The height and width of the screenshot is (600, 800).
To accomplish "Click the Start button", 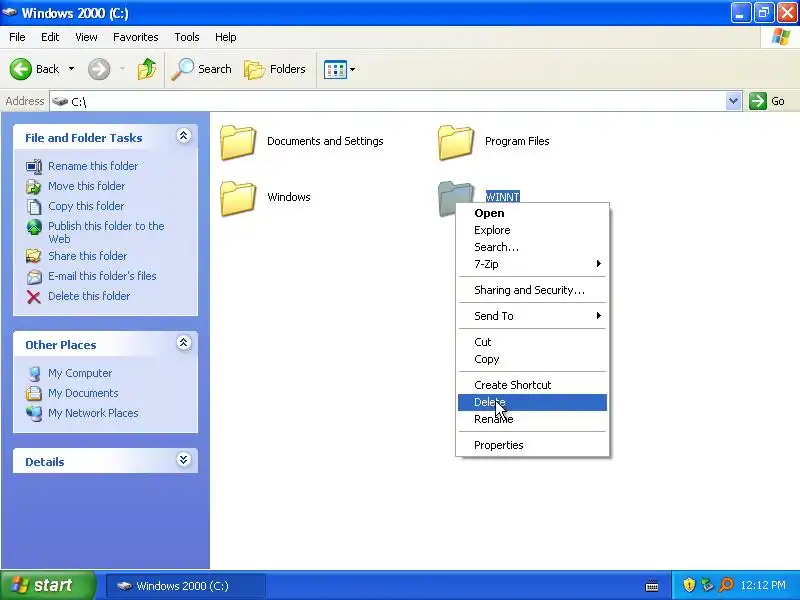I will pyautogui.click(x=47, y=585).
